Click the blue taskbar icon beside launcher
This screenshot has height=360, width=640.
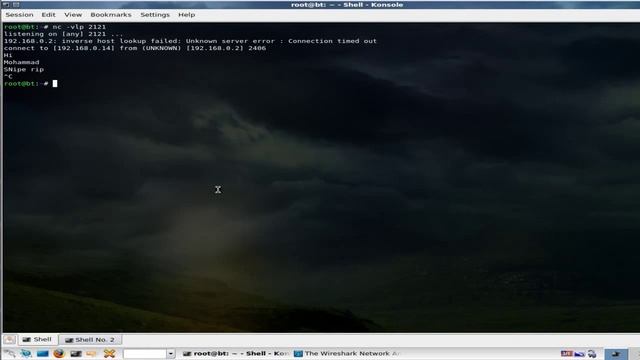(x=26, y=353)
